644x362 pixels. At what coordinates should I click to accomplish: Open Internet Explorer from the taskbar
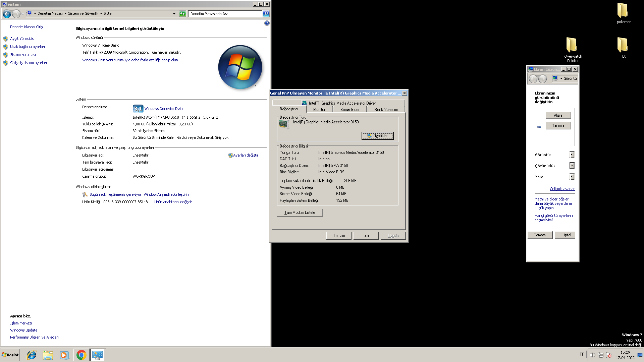[32, 355]
